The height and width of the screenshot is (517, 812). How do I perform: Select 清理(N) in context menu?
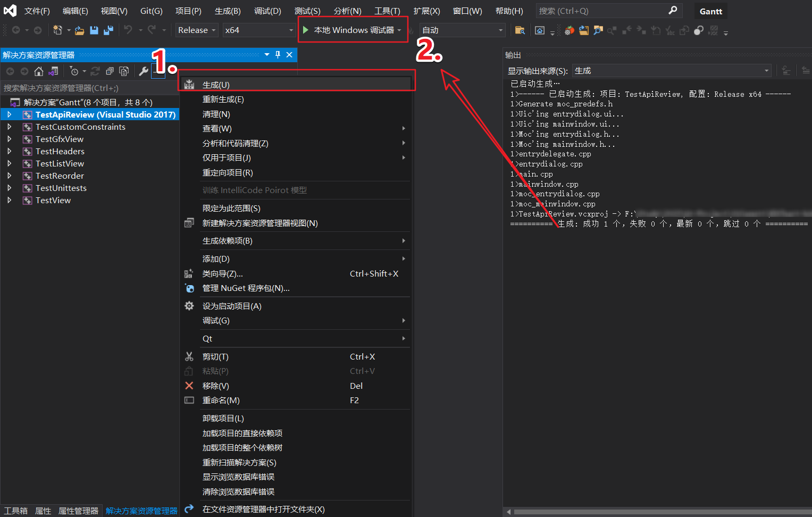296,114
